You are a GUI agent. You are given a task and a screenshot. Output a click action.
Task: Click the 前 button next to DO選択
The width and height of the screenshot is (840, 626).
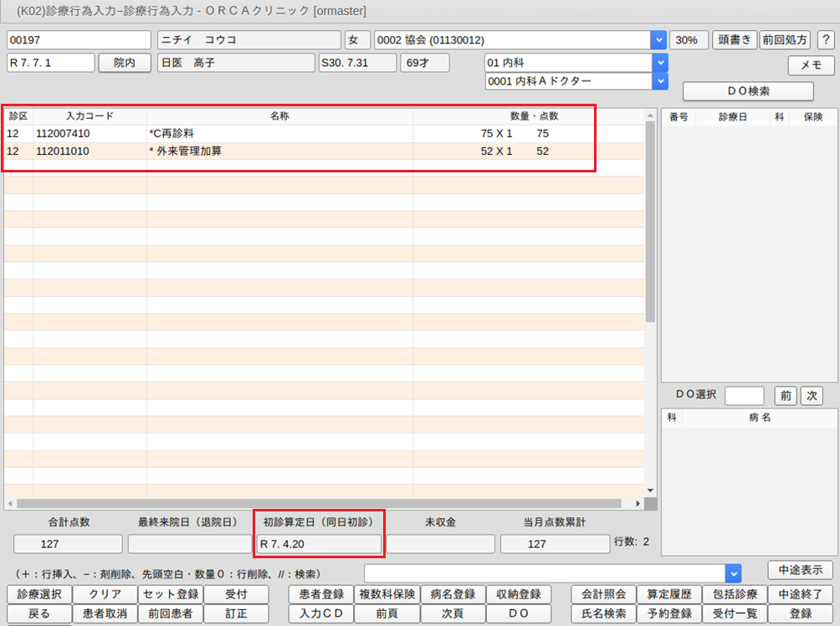coord(785,395)
